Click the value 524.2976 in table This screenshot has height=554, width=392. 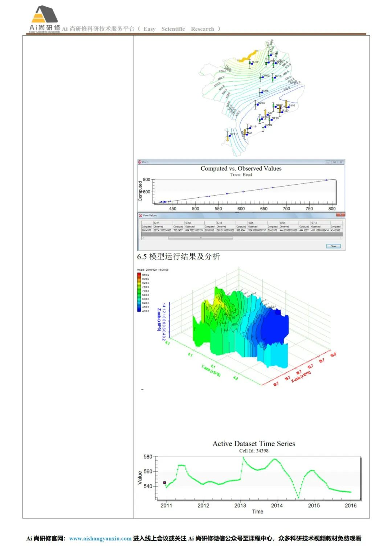(x=272, y=230)
